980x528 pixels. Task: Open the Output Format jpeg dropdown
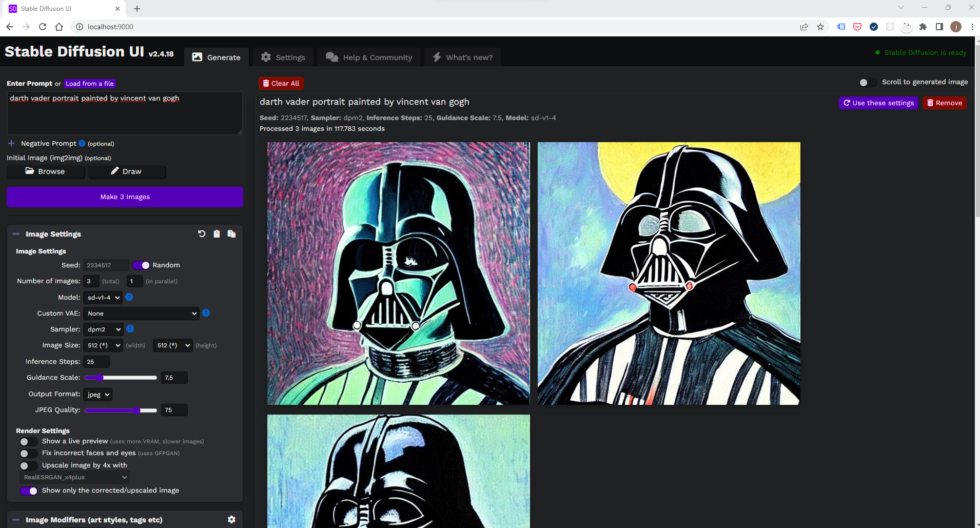pos(97,395)
